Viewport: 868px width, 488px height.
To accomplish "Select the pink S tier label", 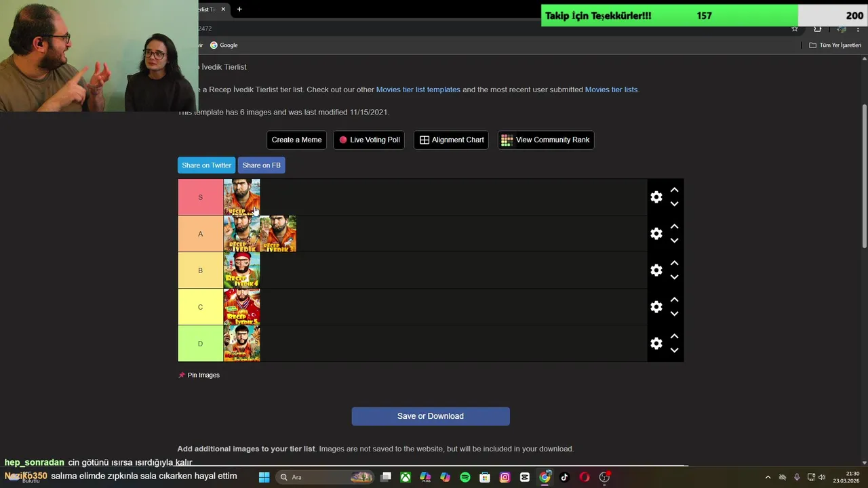I will (x=200, y=197).
